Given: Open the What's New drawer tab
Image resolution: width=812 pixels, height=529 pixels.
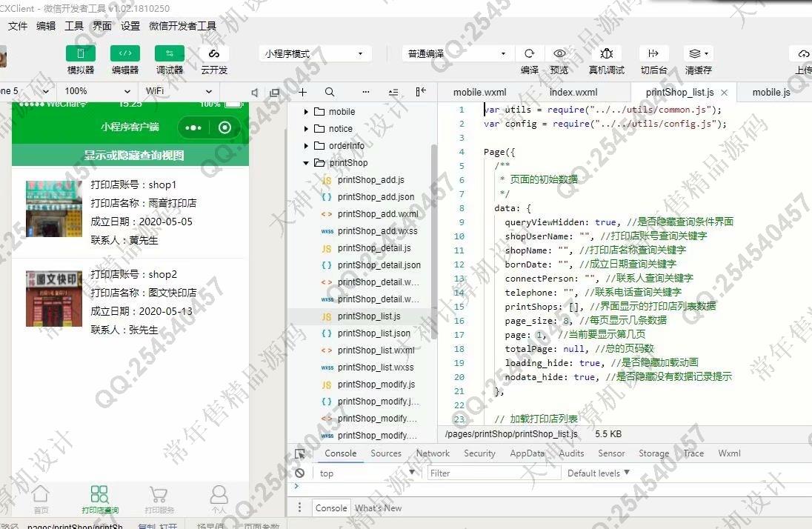Looking at the screenshot, I should 378,508.
